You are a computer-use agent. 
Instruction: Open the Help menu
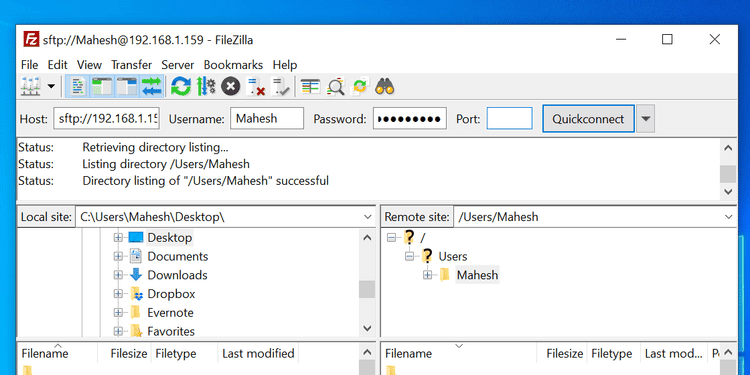(x=285, y=65)
